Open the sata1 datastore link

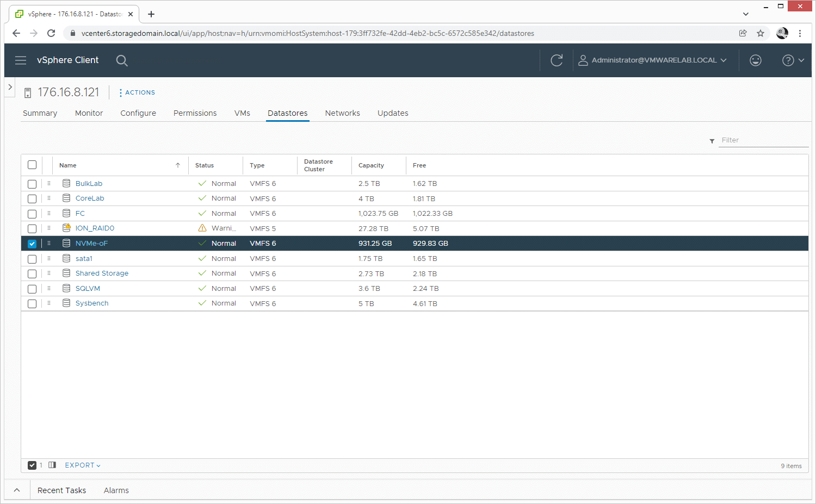point(84,259)
